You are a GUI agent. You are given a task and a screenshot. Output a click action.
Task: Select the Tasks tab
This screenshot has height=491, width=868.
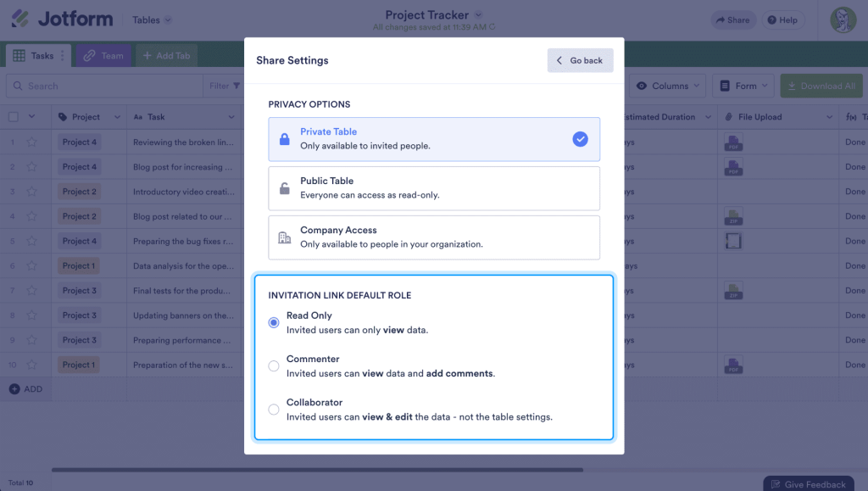[x=37, y=55]
